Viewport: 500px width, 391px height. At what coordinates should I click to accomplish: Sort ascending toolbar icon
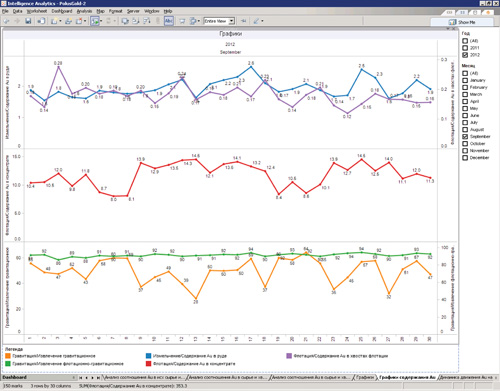tap(136, 21)
